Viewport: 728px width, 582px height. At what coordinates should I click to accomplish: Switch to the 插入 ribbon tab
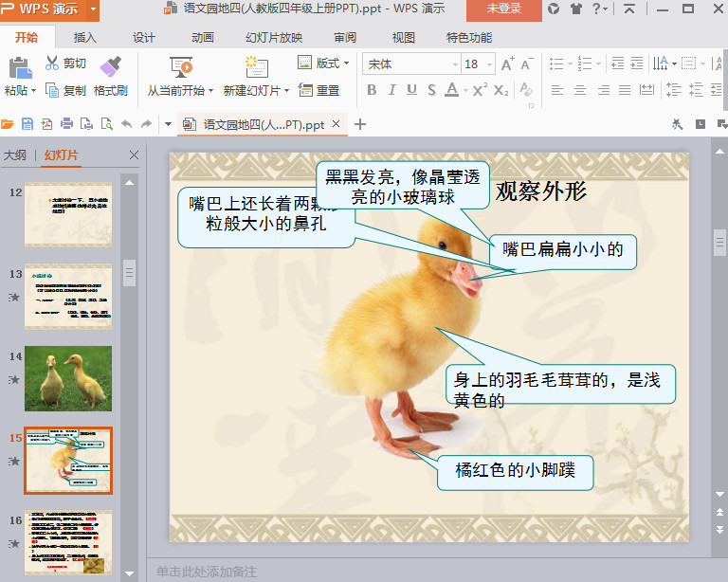pos(85,38)
